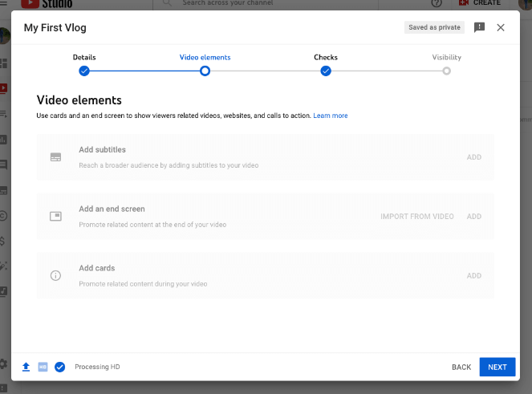Click the info icon beside Add cards
The image size is (532, 394).
[55, 275]
